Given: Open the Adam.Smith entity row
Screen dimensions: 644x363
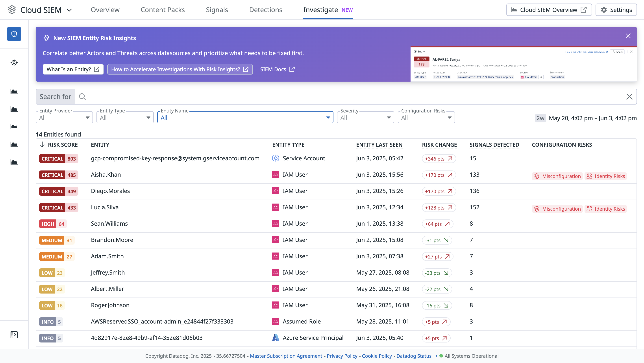Looking at the screenshot, I should pyautogui.click(x=336, y=257).
